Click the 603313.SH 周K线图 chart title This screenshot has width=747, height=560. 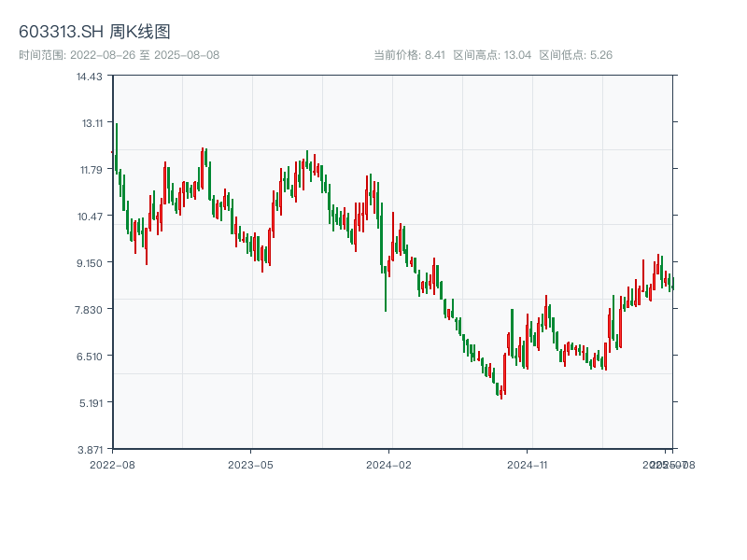(94, 33)
